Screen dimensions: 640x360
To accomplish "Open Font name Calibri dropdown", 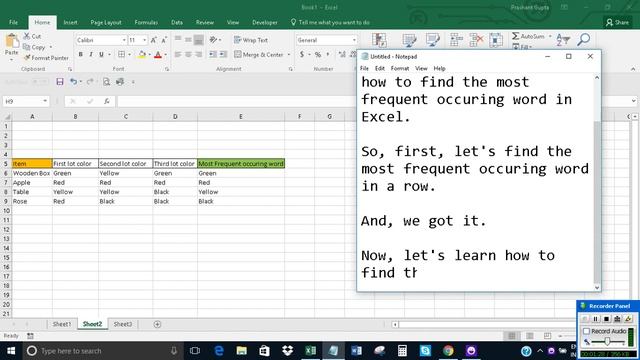I will click(124, 40).
